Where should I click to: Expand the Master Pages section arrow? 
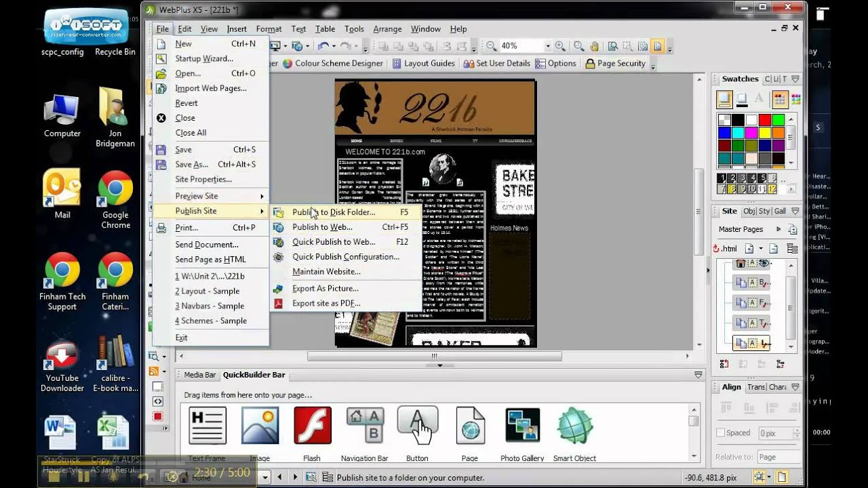click(x=778, y=229)
